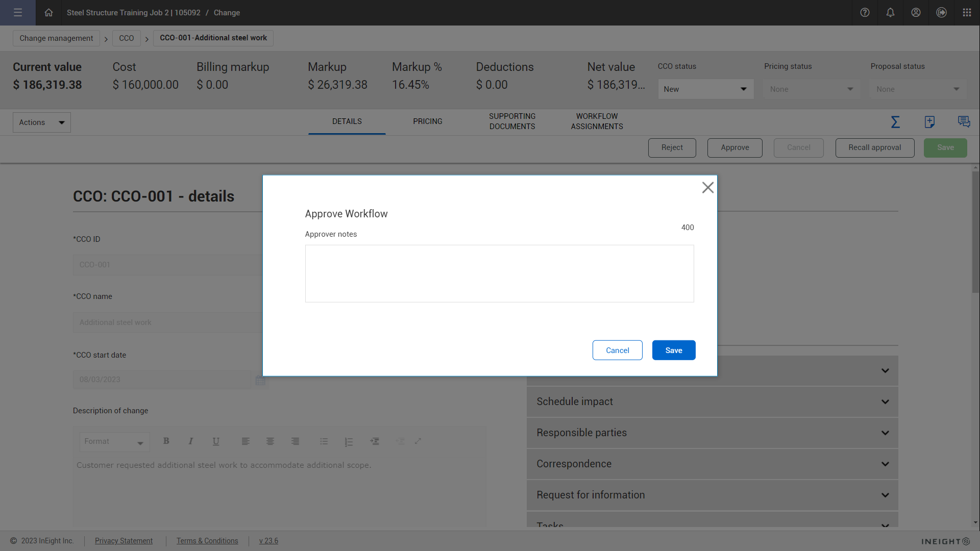Image resolution: width=980 pixels, height=551 pixels.
Task: Open the WORKFLOW ASSIGNMENTS tab
Action: 597,121
